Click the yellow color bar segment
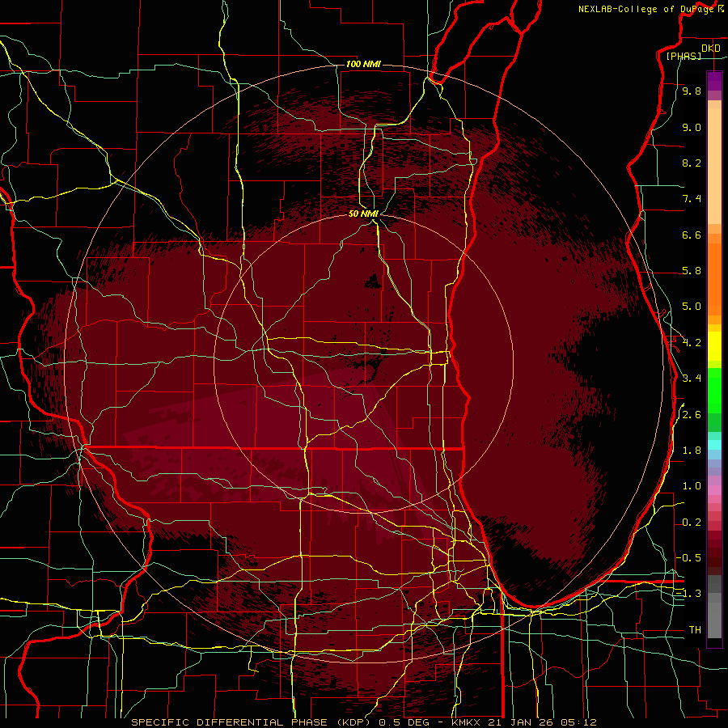 pos(714,346)
